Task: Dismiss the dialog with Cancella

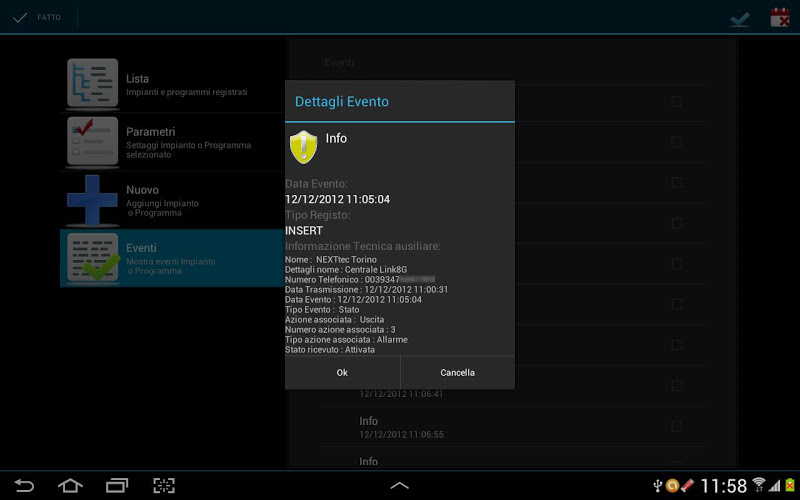Action: point(458,372)
